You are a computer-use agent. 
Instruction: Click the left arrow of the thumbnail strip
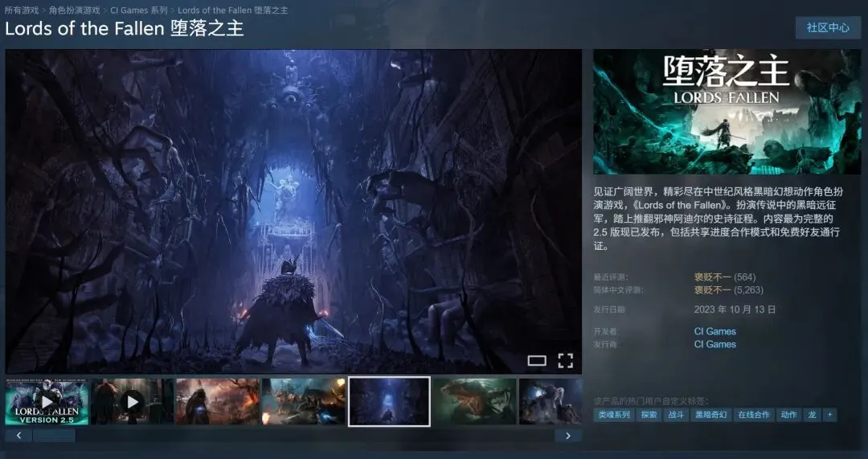coord(18,436)
